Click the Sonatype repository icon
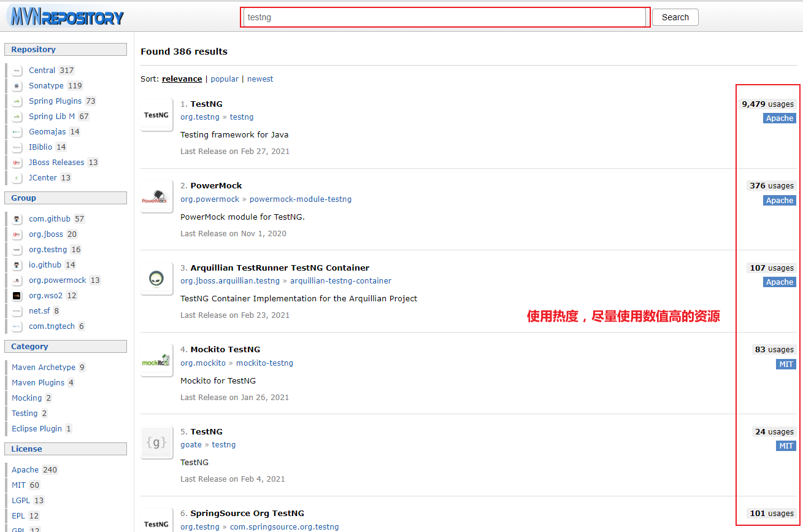The height and width of the screenshot is (532, 803). [17, 86]
